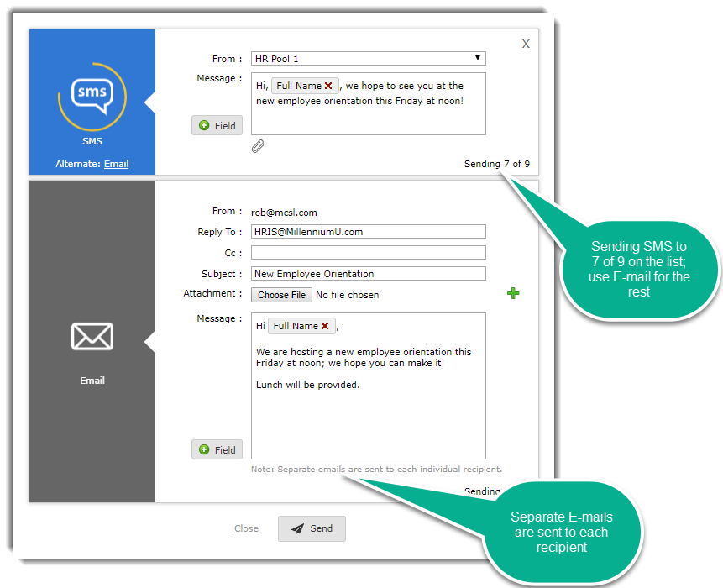This screenshot has height=588, width=723.
Task: Open the From HR Pool 1 dropdown
Action: coord(368,59)
